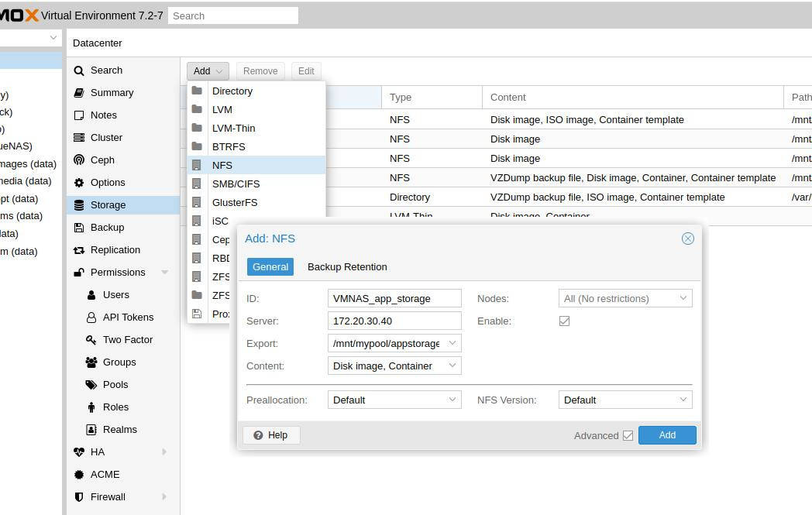This screenshot has height=515, width=812.
Task: Click the blue Add button
Action: 666,434
